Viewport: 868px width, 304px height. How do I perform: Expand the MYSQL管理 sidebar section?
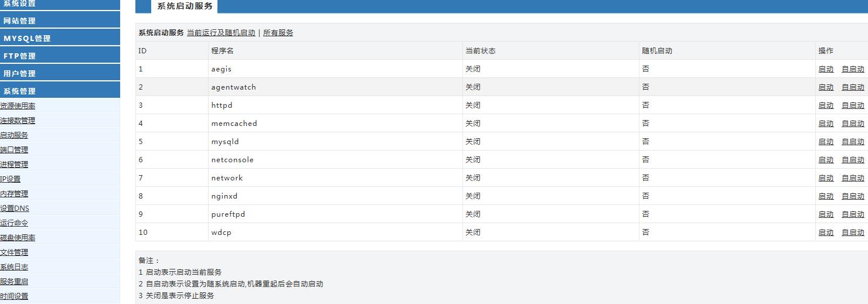pos(60,38)
